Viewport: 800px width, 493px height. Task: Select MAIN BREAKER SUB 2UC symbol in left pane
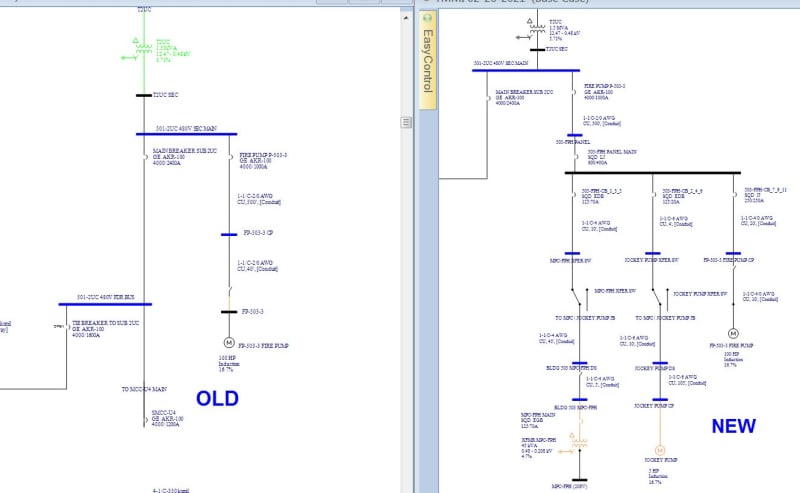[x=146, y=157]
